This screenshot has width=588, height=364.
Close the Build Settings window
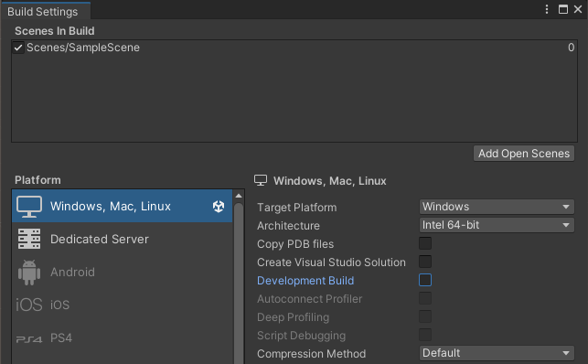(578, 9)
